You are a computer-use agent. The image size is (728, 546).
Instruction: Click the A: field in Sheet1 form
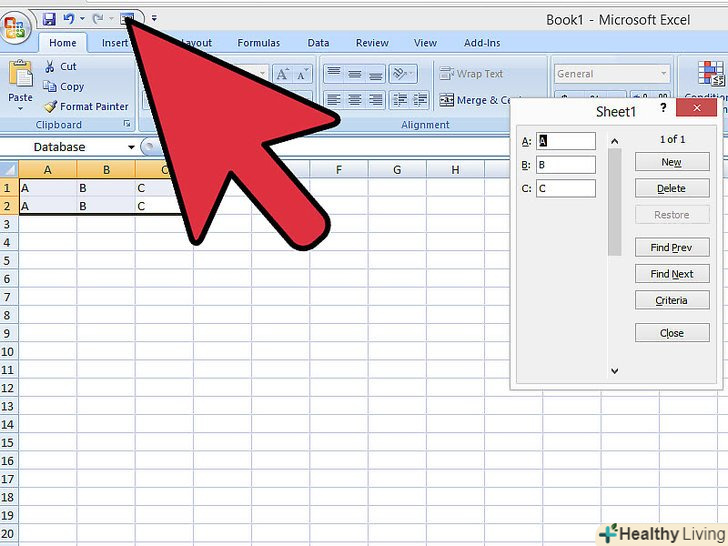tap(566, 141)
